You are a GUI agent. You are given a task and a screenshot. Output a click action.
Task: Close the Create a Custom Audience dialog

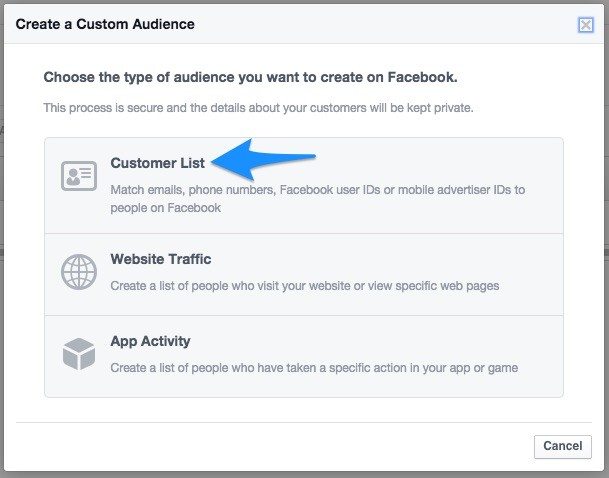coord(586,25)
